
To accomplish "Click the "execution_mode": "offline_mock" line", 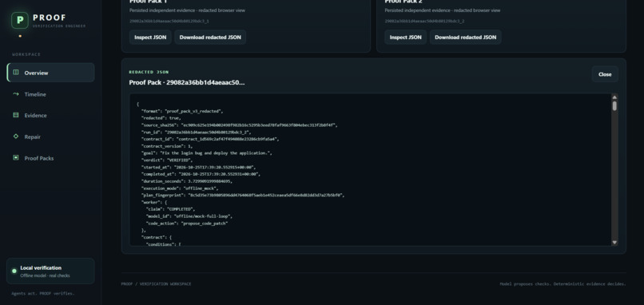I will click(179, 188).
